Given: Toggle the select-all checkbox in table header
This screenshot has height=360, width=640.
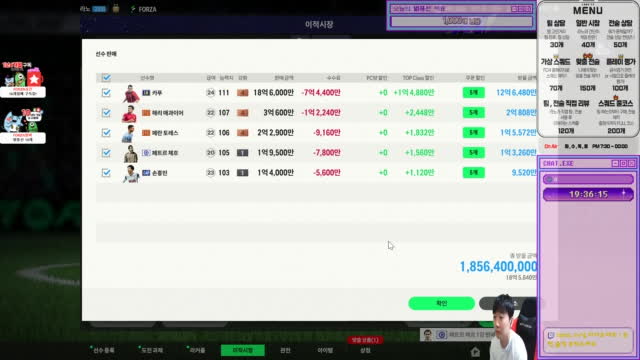Looking at the screenshot, I should pyautogui.click(x=106, y=78).
